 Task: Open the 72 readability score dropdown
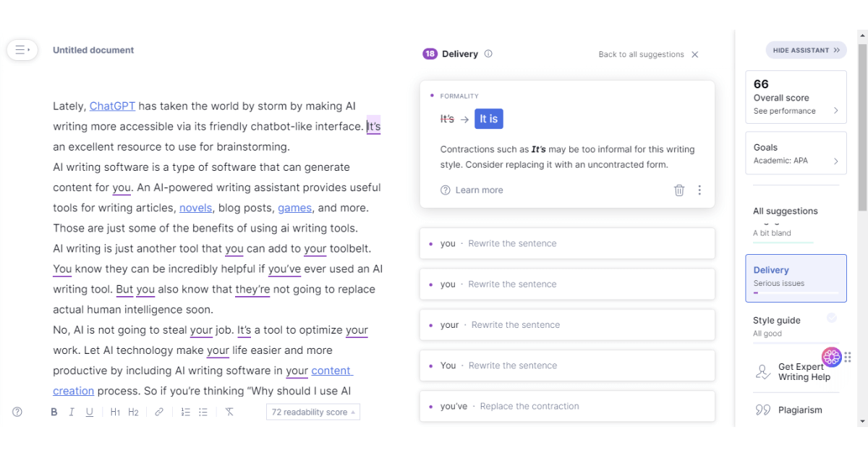pyautogui.click(x=313, y=412)
